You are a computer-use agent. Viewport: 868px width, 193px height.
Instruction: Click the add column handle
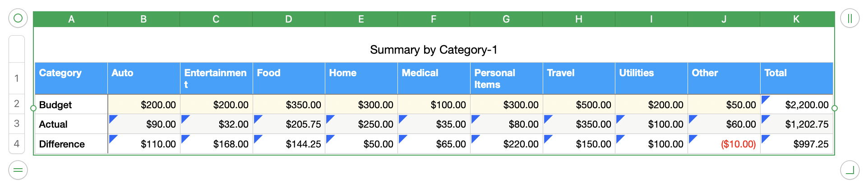(850, 18)
